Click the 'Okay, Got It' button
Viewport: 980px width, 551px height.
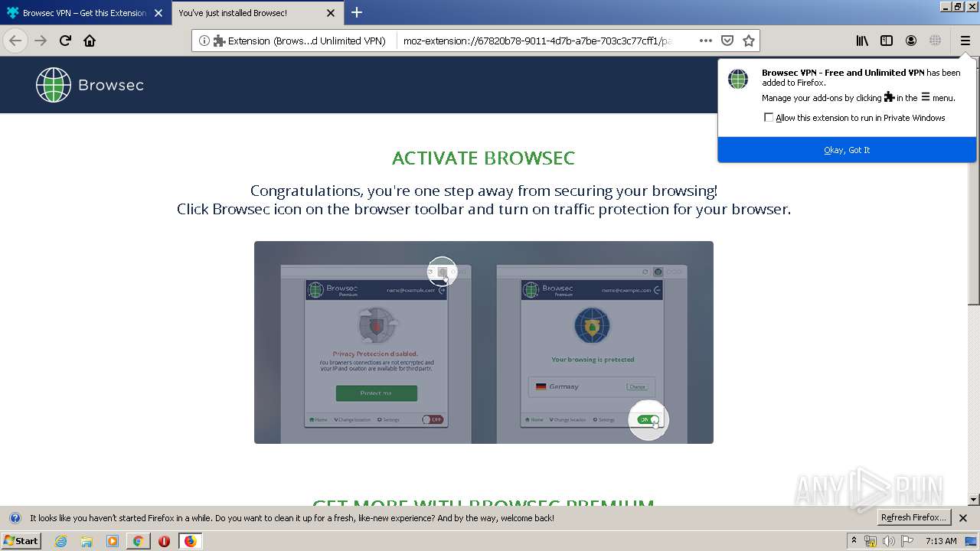pos(847,150)
